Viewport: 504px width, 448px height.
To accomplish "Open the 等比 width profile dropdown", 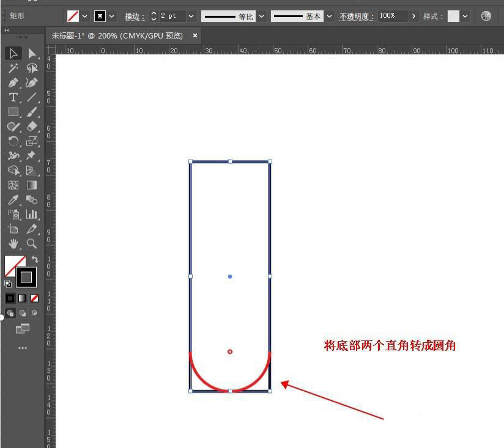I will point(262,16).
